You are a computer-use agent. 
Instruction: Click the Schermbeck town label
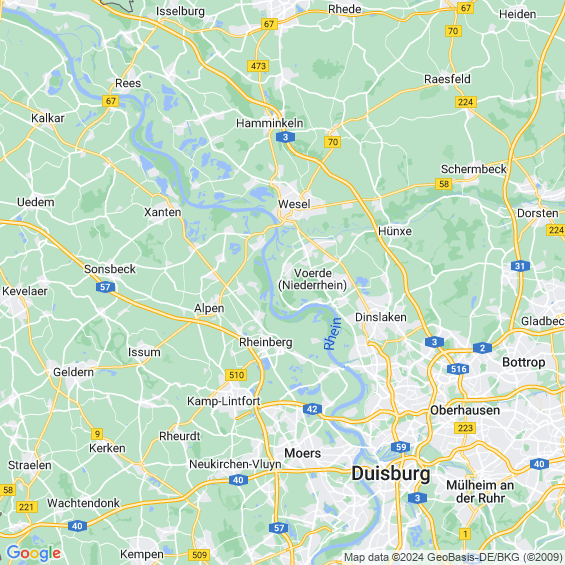tap(473, 169)
